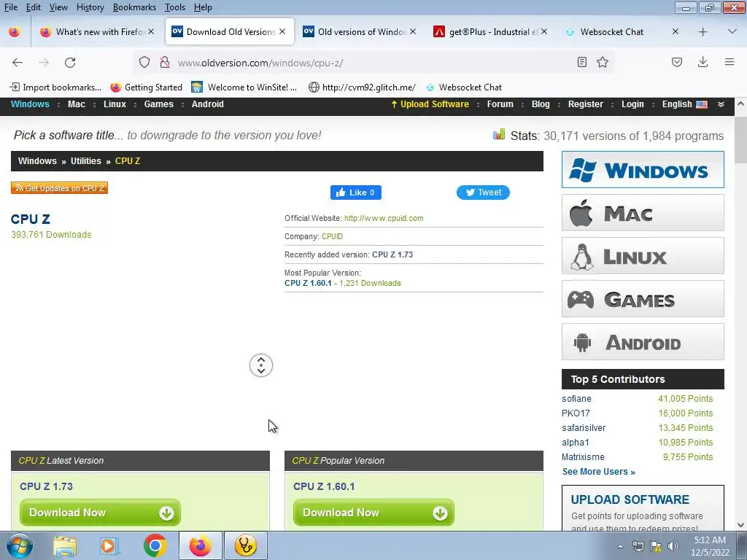747x560 pixels.
Task: Open Getting Started bookmark
Action: [x=147, y=87]
